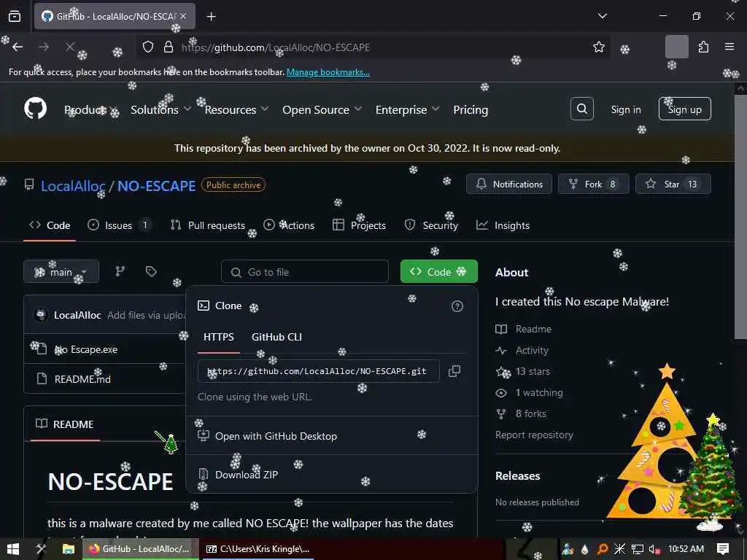Star the repository with Star button
Viewport: 747px width, 560px height.
pyautogui.click(x=673, y=184)
